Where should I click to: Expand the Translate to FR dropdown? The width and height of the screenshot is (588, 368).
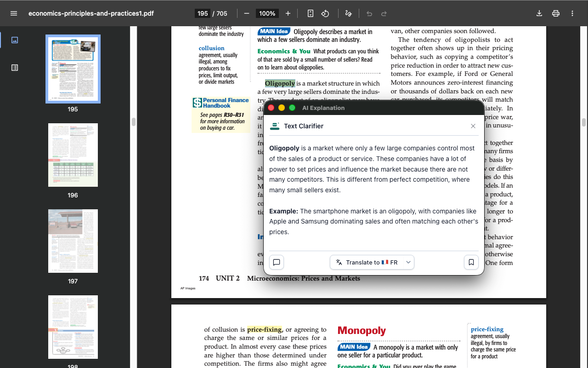[x=408, y=262]
